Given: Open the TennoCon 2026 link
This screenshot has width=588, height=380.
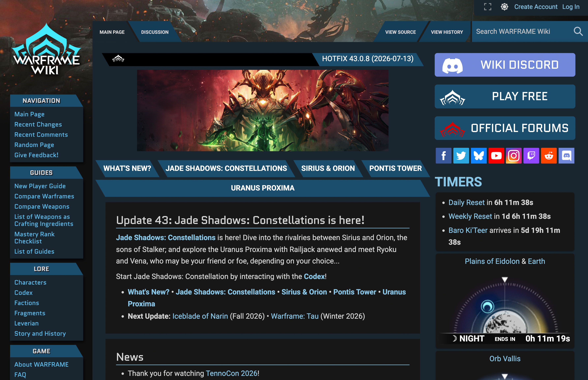Looking at the screenshot, I should tap(231, 373).
